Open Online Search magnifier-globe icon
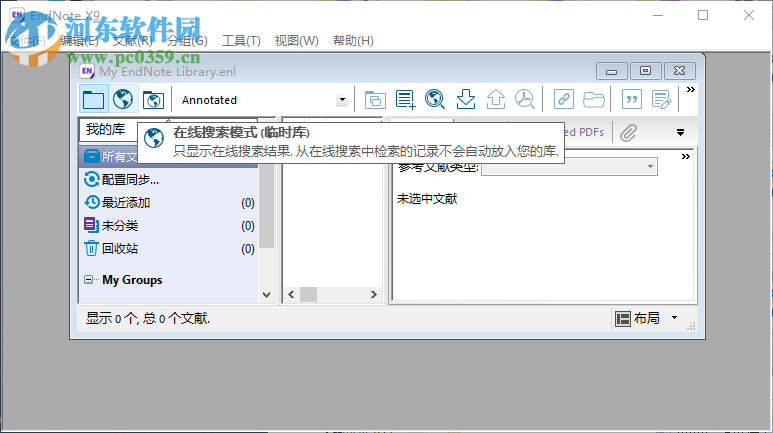 435,100
